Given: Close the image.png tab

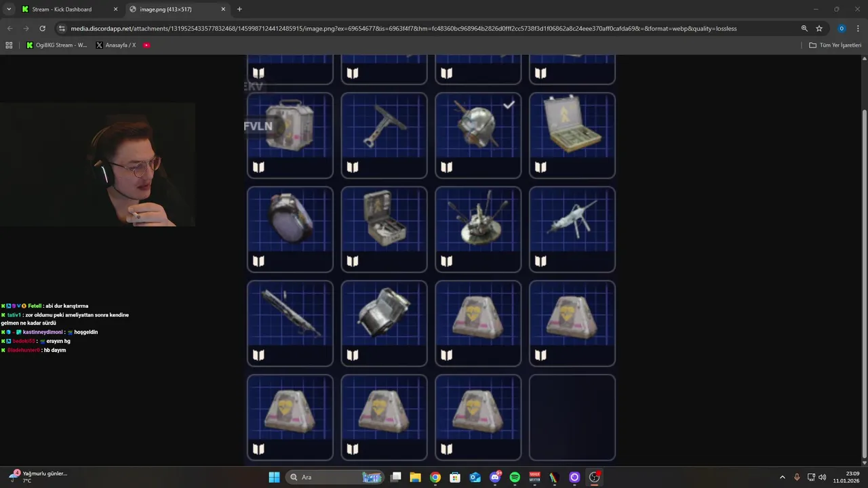Looking at the screenshot, I should pos(223,9).
